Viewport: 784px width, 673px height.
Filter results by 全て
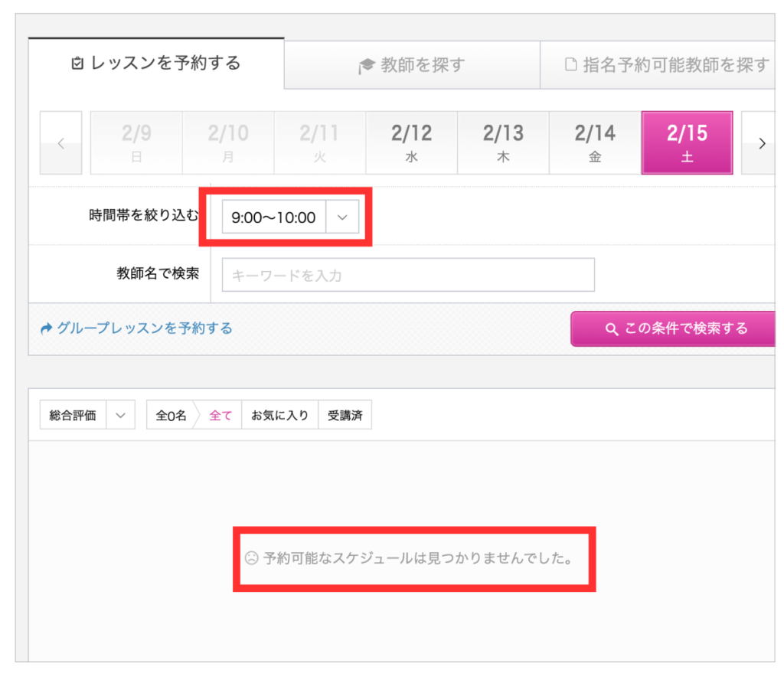tap(220, 415)
